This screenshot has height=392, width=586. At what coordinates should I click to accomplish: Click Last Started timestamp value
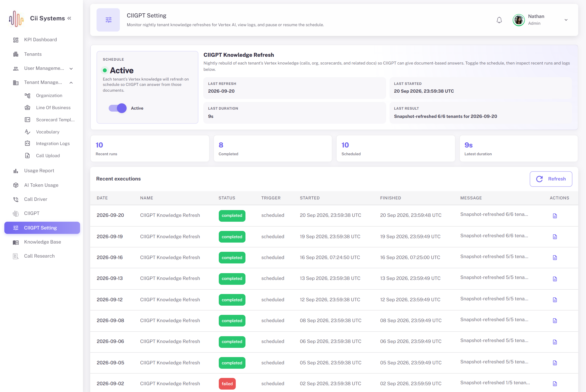[424, 91]
